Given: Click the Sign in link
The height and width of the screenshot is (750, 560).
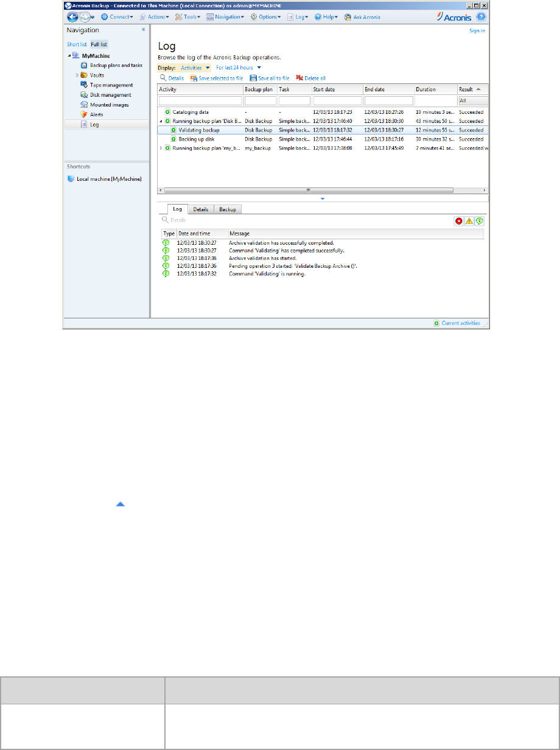Looking at the screenshot, I should [x=477, y=30].
